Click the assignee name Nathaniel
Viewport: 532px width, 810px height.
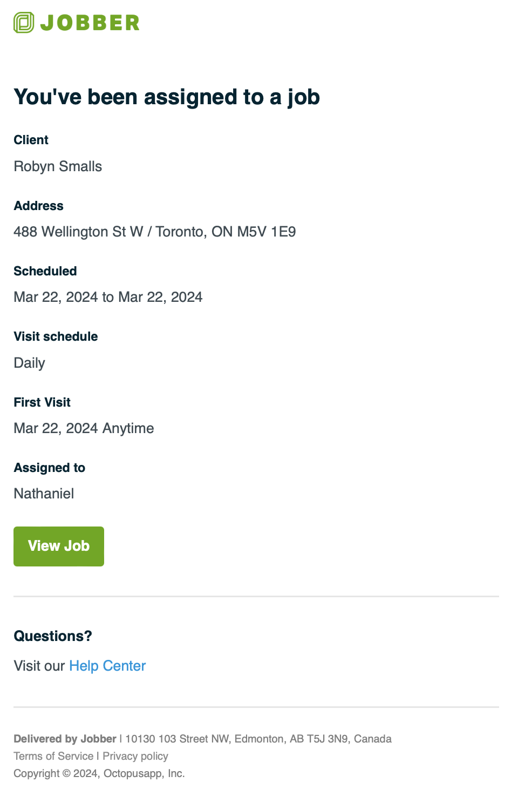click(43, 493)
